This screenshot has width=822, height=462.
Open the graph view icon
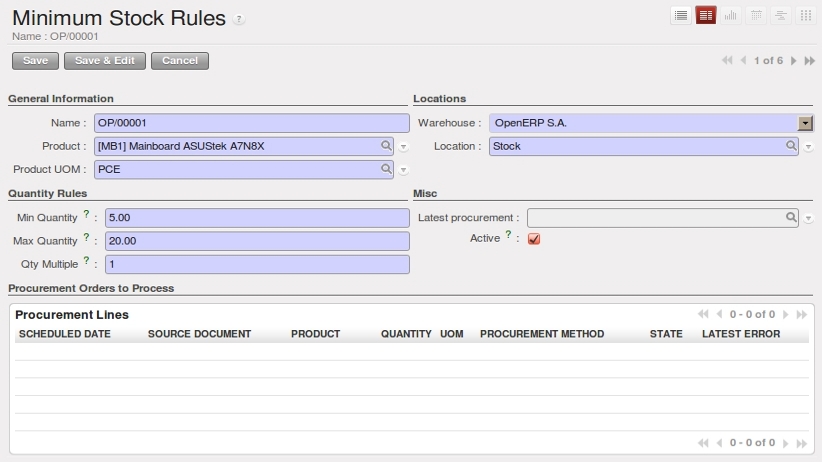(730, 16)
